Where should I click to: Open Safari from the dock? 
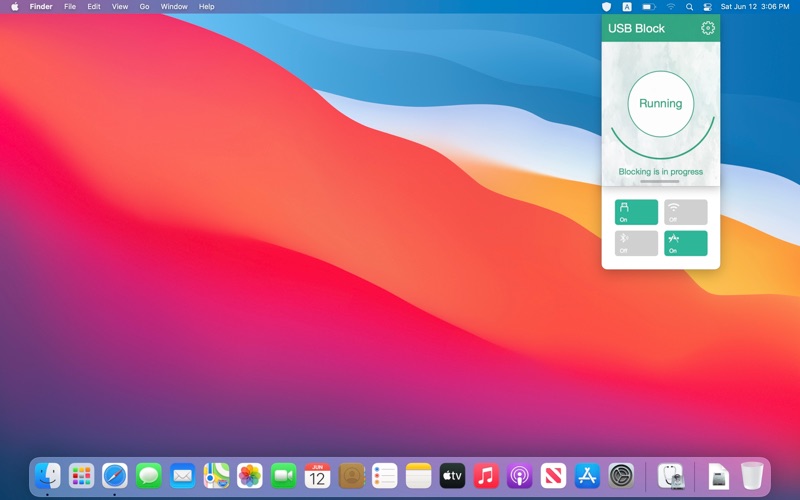[115, 476]
